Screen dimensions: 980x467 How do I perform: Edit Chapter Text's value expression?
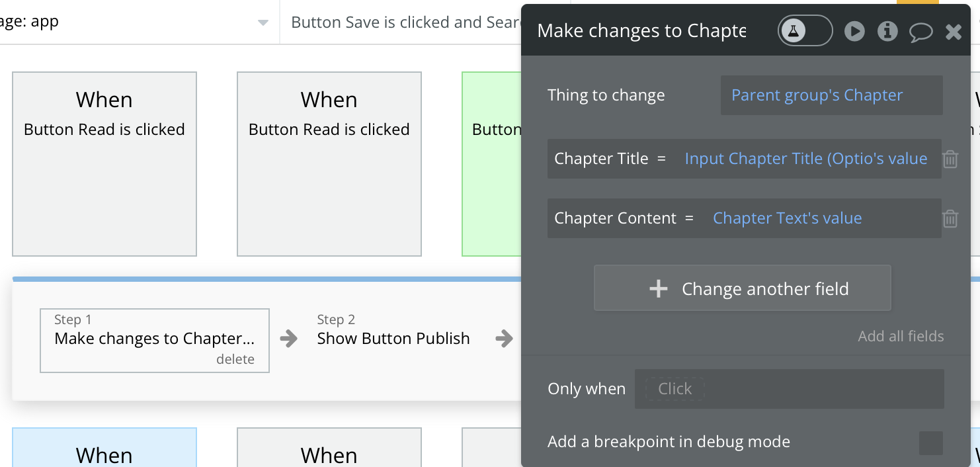[x=787, y=218]
